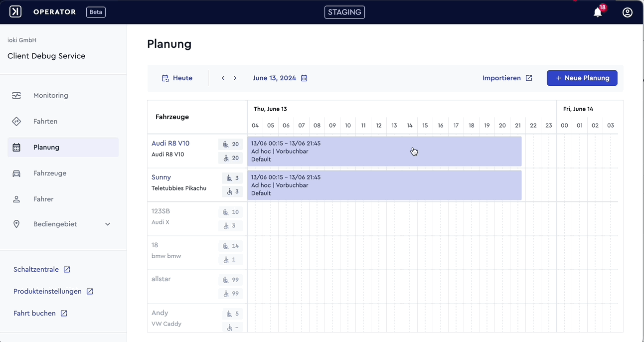Open the Fahrer menu item
The image size is (644, 342).
[x=63, y=199]
